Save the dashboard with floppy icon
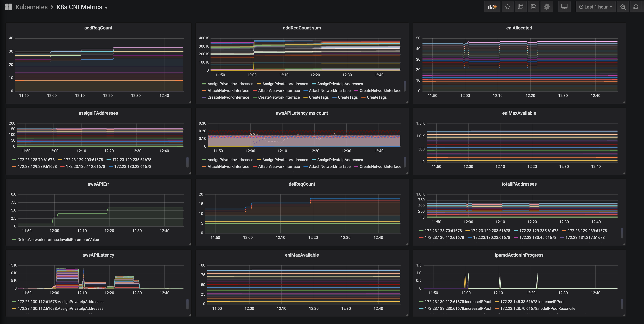 [533, 7]
